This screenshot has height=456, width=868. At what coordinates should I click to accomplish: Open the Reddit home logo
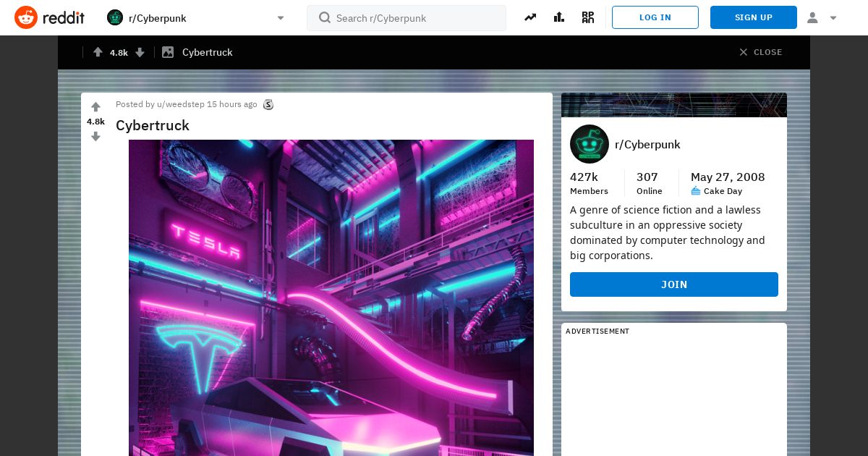point(49,17)
